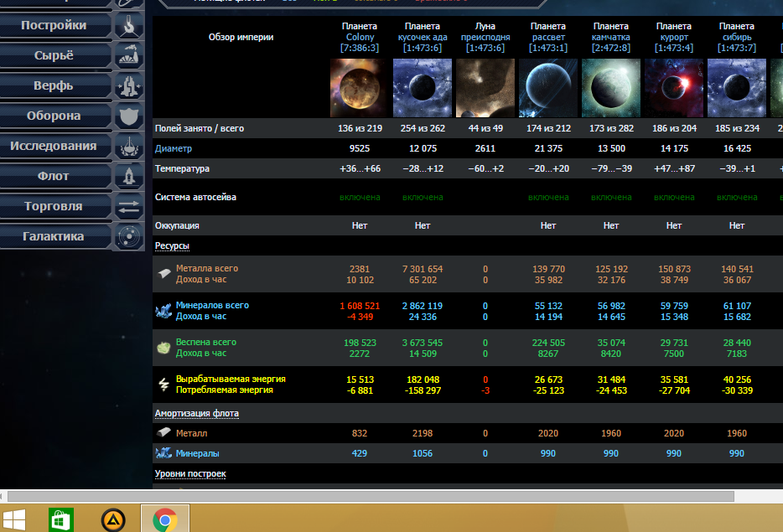Click the кусочек ада planet name link
Image resolution: width=783 pixels, height=532 pixels.
coord(423,37)
